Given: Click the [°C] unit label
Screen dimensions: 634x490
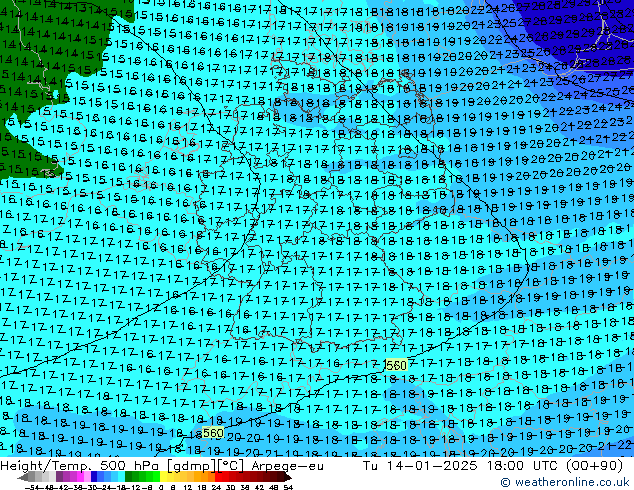Looking at the screenshot, I should coord(231,466).
